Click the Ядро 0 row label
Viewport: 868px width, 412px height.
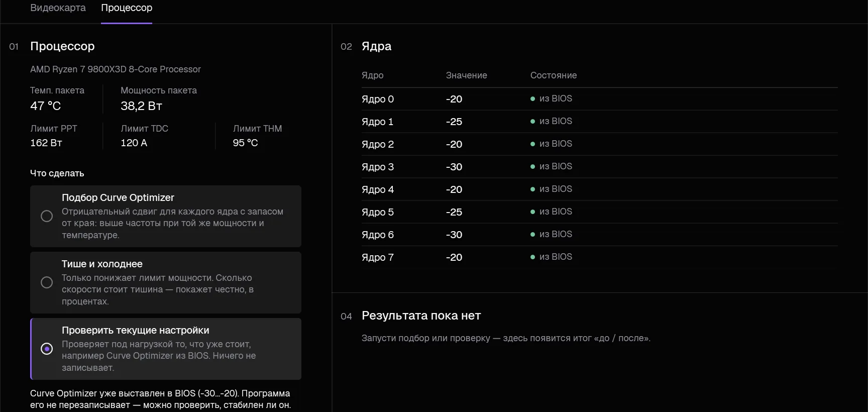[x=378, y=99]
